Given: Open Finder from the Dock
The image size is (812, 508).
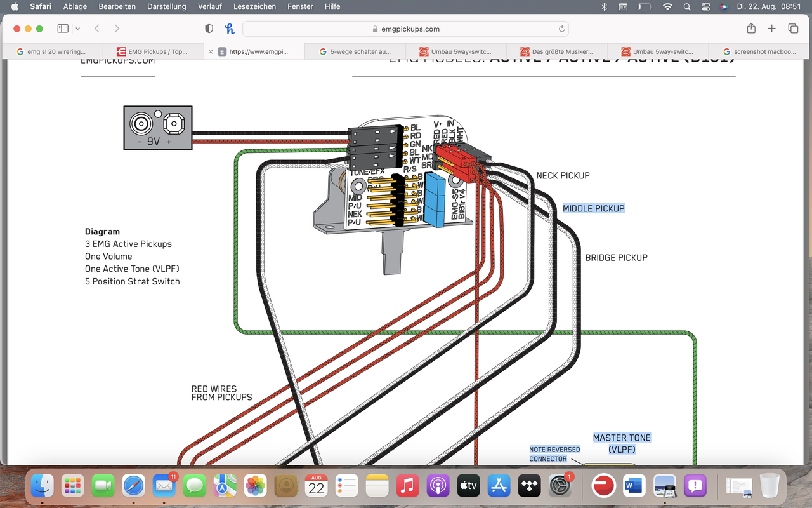Looking at the screenshot, I should (43, 486).
